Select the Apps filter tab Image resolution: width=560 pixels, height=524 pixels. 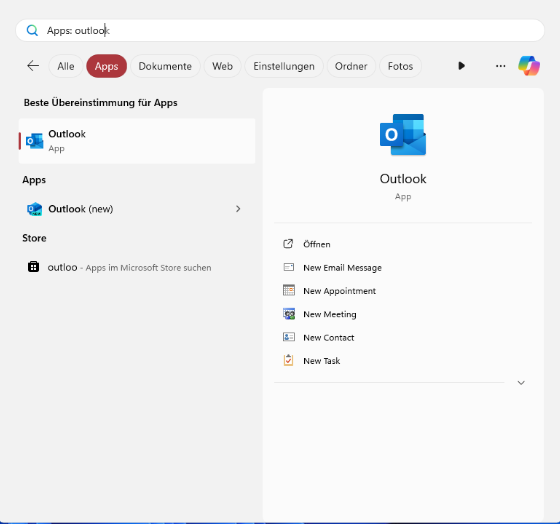106,66
